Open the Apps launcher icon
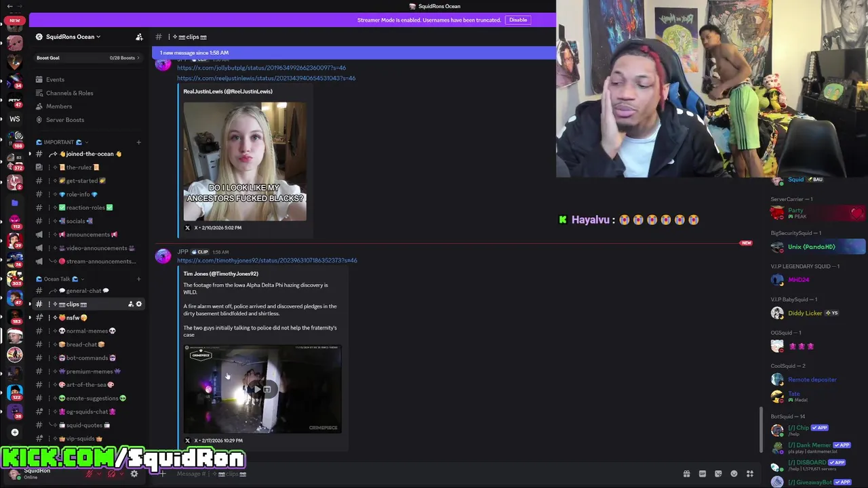 [750, 474]
